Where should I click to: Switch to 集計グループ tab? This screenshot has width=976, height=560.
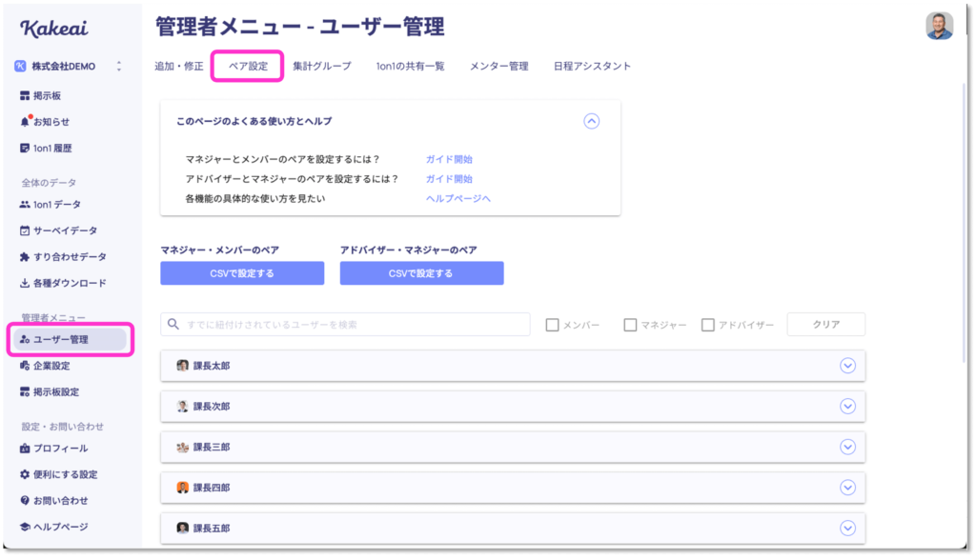(322, 66)
